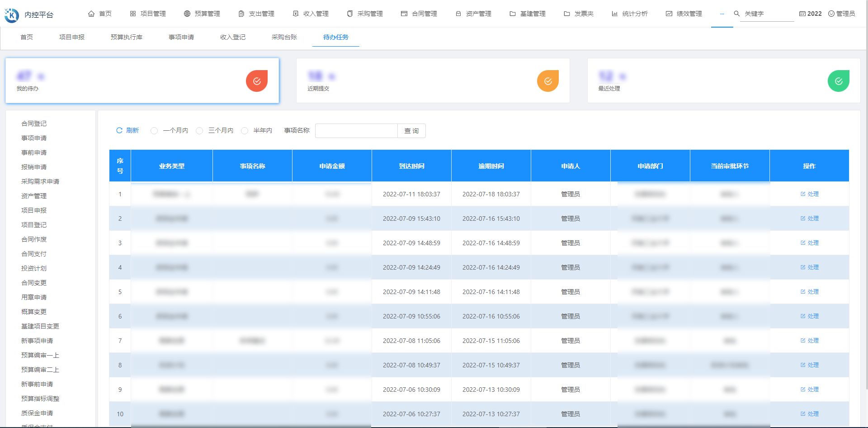The height and width of the screenshot is (428, 868).
Task: Click the search magnifier icon beside 关键字
Action: click(736, 14)
